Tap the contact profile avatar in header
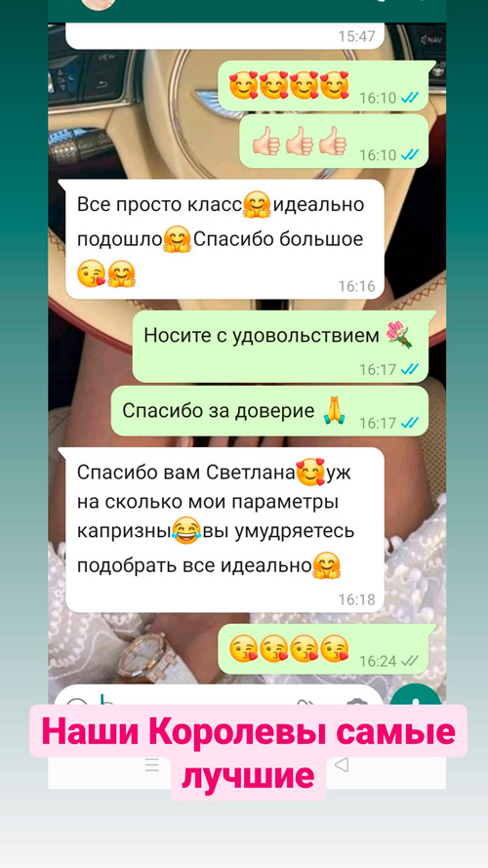 click(99, 3)
